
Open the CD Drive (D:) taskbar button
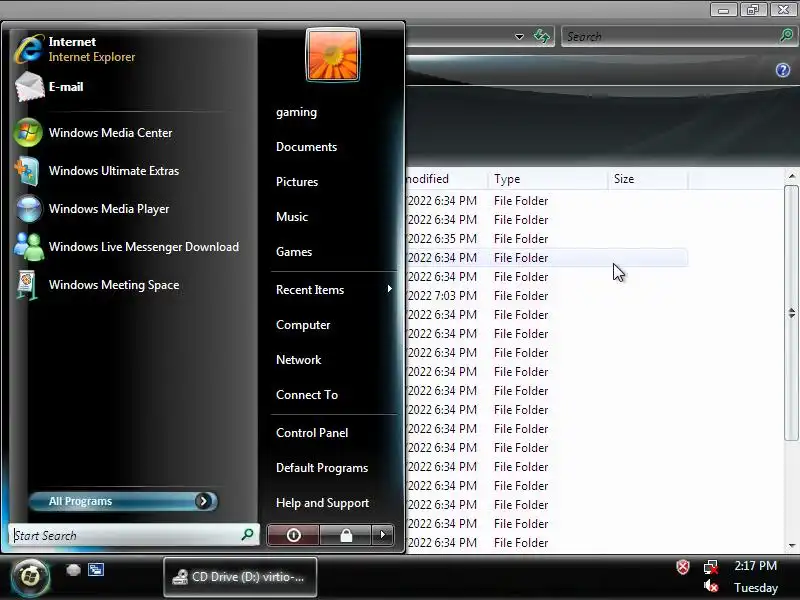point(240,577)
